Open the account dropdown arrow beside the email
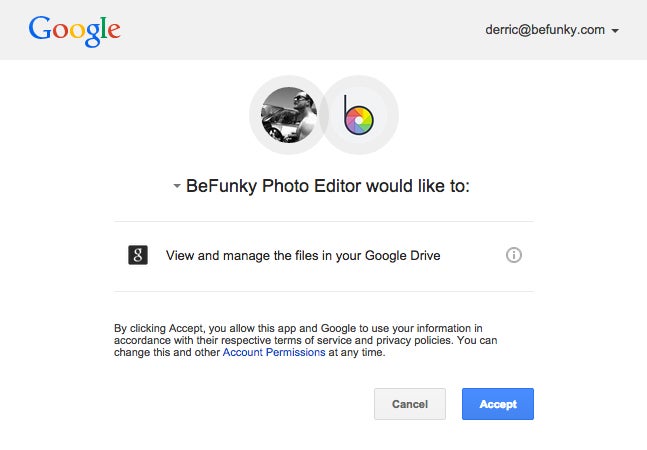647x450 pixels. pos(616,31)
